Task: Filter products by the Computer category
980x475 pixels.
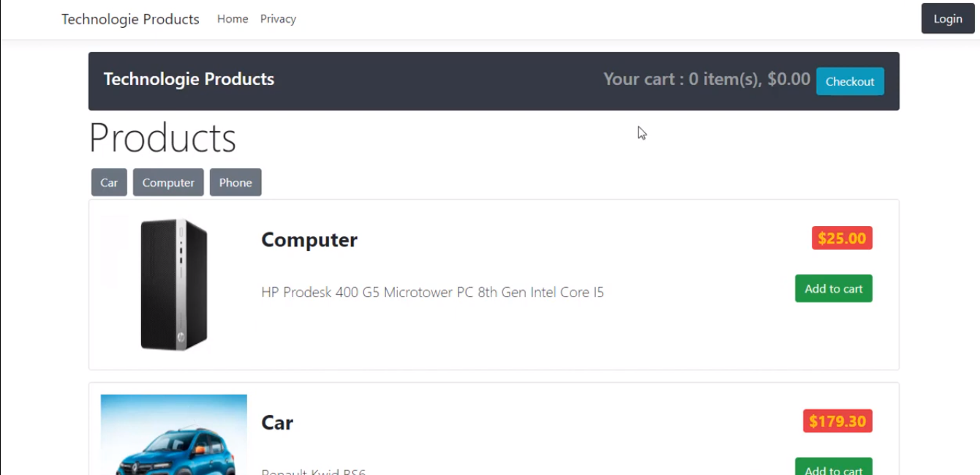Action: coord(168,182)
